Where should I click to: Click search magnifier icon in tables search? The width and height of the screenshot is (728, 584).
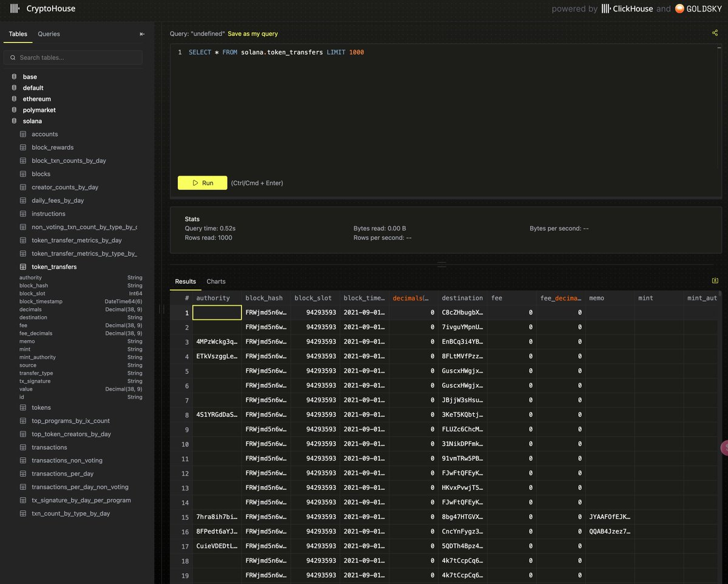tap(13, 58)
